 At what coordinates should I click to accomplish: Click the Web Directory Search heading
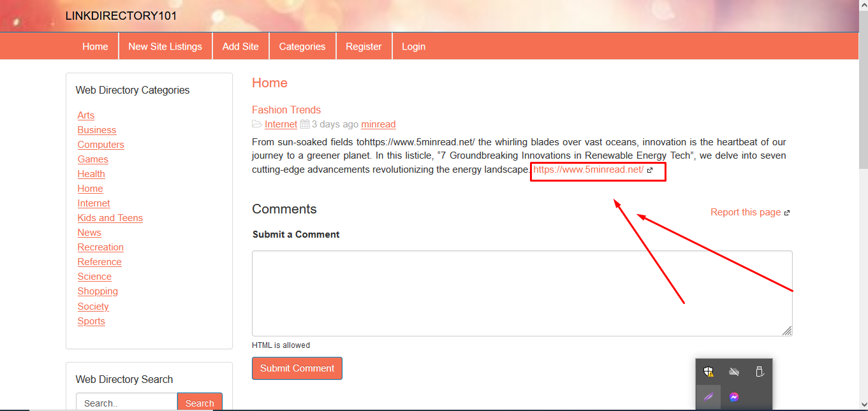pos(124,379)
